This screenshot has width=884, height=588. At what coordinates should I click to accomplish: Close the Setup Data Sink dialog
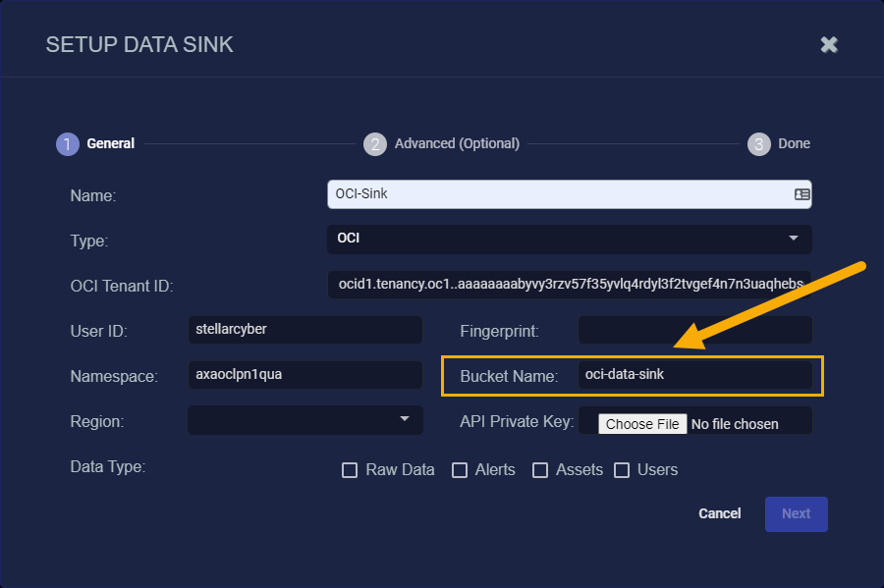pos(829,44)
